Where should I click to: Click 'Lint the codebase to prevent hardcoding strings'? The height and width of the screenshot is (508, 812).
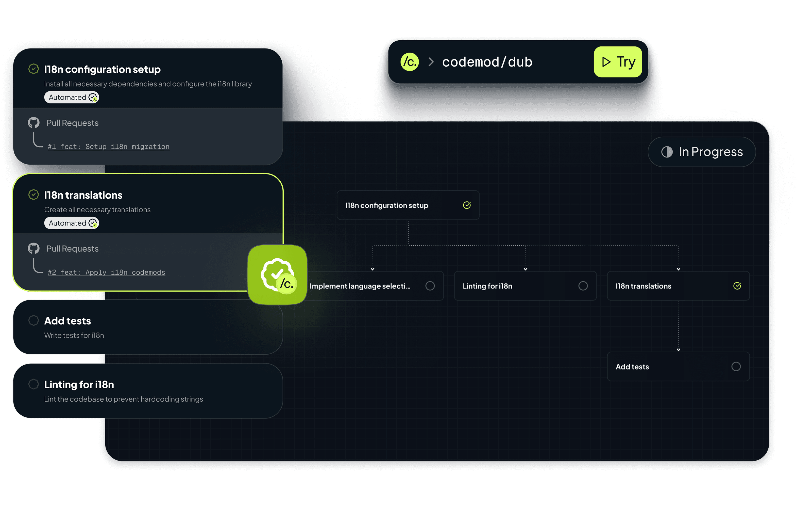coord(124,399)
